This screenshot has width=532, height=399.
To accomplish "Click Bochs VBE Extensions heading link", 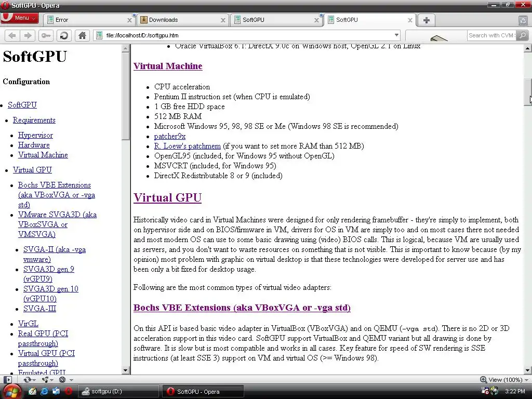I will pos(242,308).
